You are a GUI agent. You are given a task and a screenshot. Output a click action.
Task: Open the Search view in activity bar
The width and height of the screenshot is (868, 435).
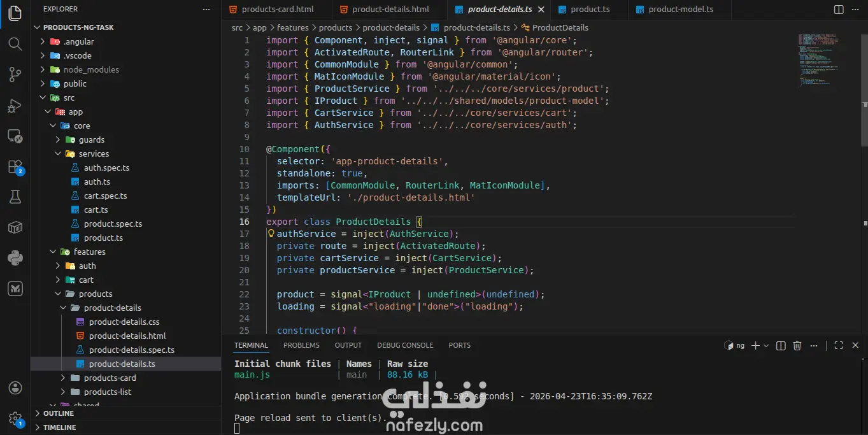point(15,44)
